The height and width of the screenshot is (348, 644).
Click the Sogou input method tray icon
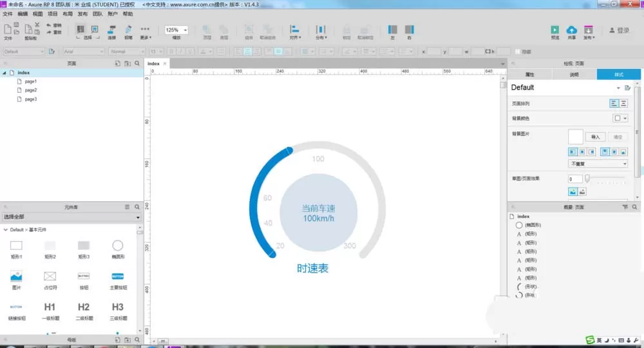(590, 340)
